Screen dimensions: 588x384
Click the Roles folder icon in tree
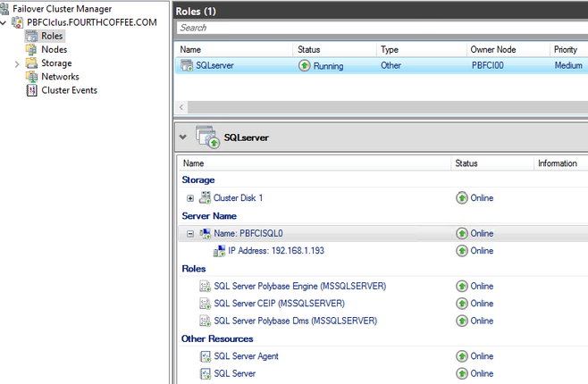31,36
